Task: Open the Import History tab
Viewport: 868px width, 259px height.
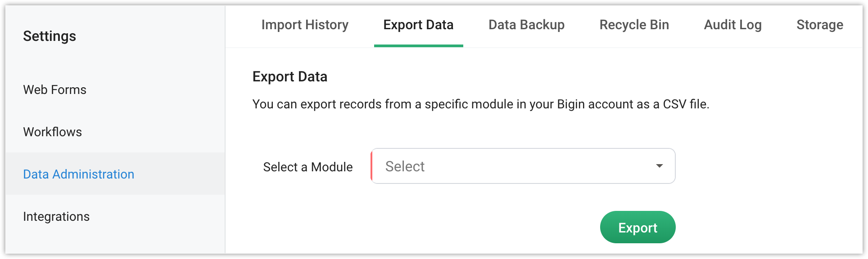Action: click(305, 25)
